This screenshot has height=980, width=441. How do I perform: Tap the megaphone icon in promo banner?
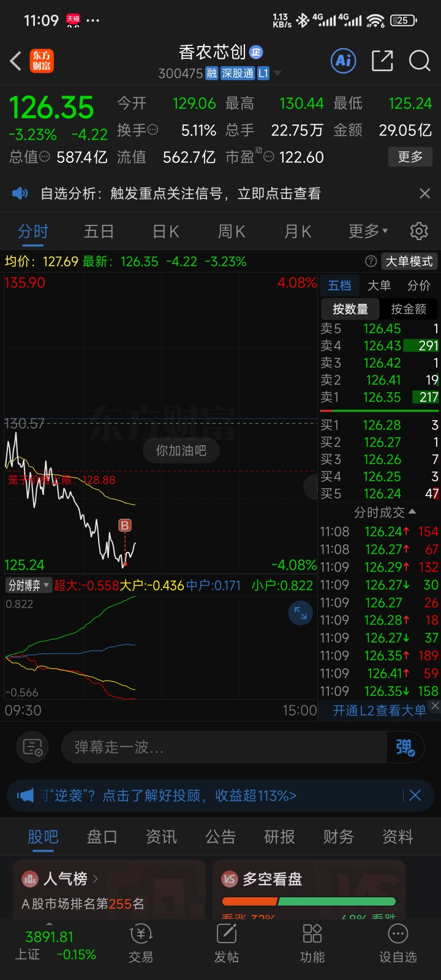point(25,796)
